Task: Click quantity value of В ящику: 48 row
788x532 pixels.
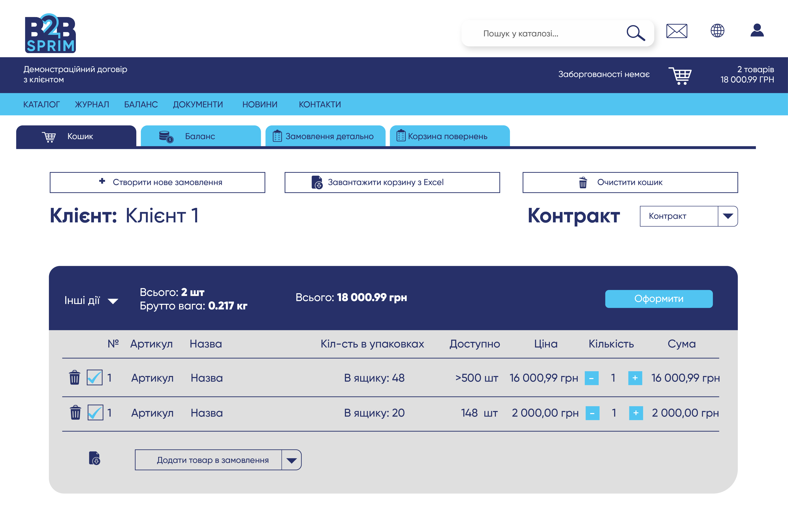Action: pyautogui.click(x=613, y=378)
